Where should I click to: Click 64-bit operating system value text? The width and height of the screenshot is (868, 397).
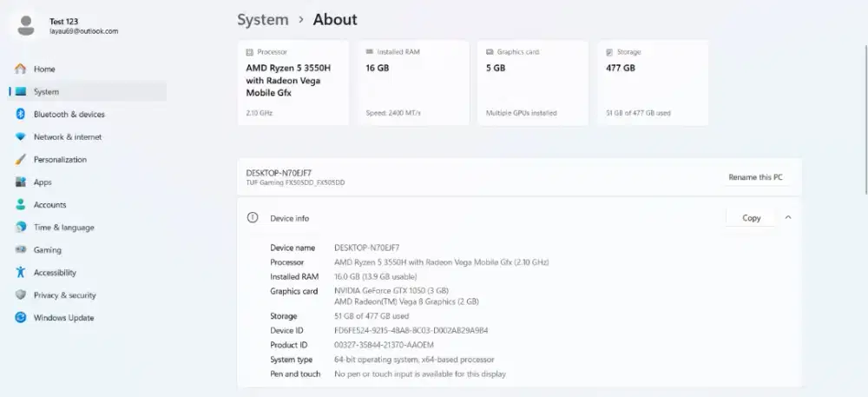414,360
